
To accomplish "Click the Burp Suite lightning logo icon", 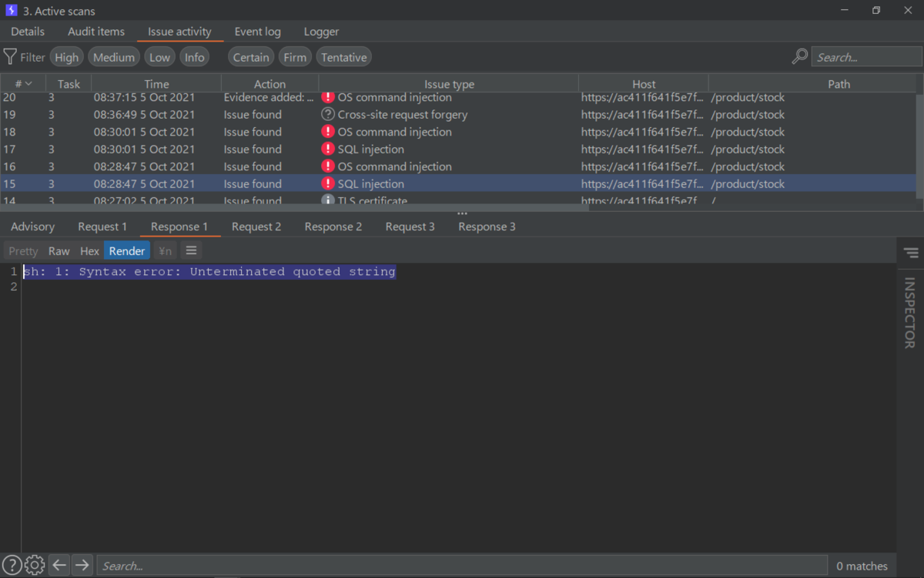I will [x=12, y=11].
